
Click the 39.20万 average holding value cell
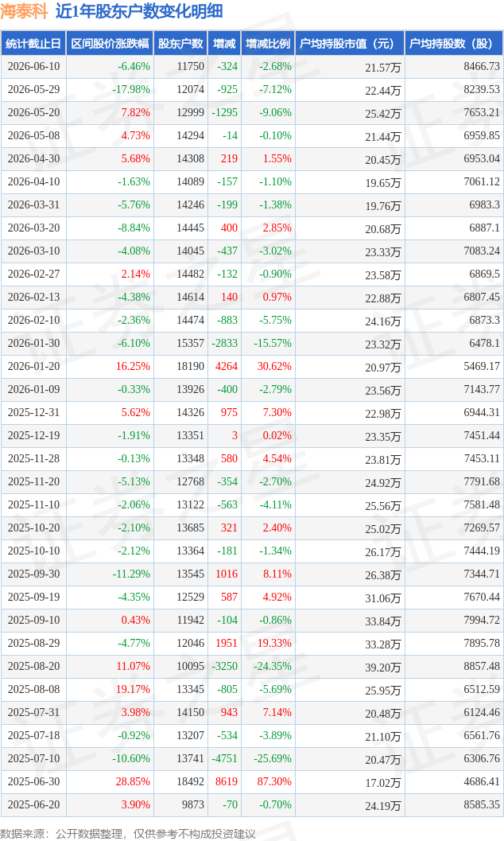click(x=382, y=667)
